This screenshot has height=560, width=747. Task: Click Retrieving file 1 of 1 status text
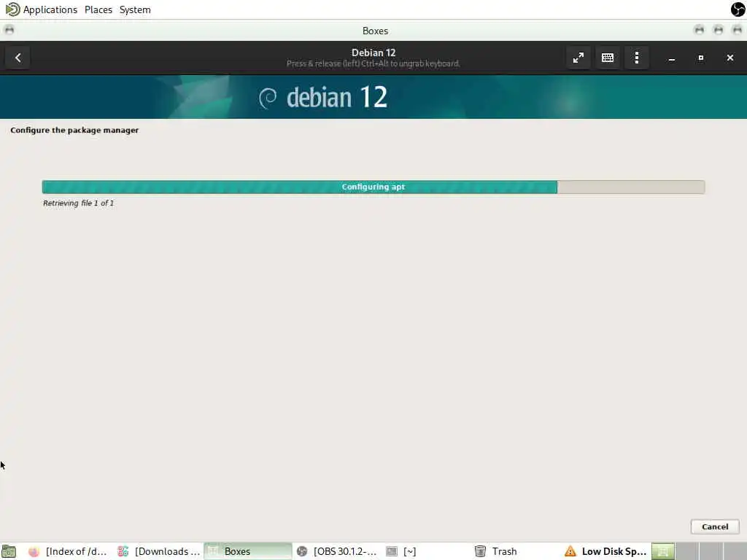(78, 203)
